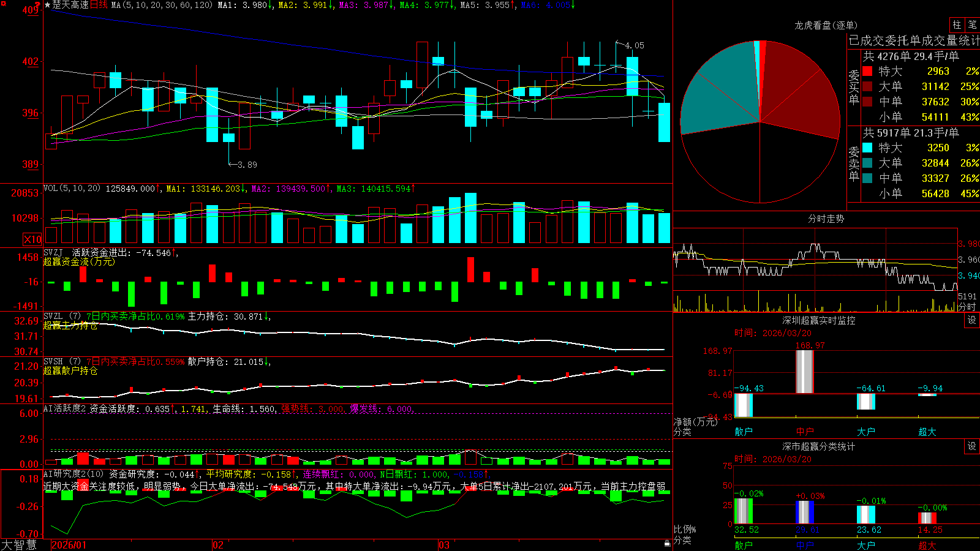Click the dark red slice of the pie chart
Image resolution: width=980 pixels, height=551 pixels.
pyautogui.click(x=799, y=89)
